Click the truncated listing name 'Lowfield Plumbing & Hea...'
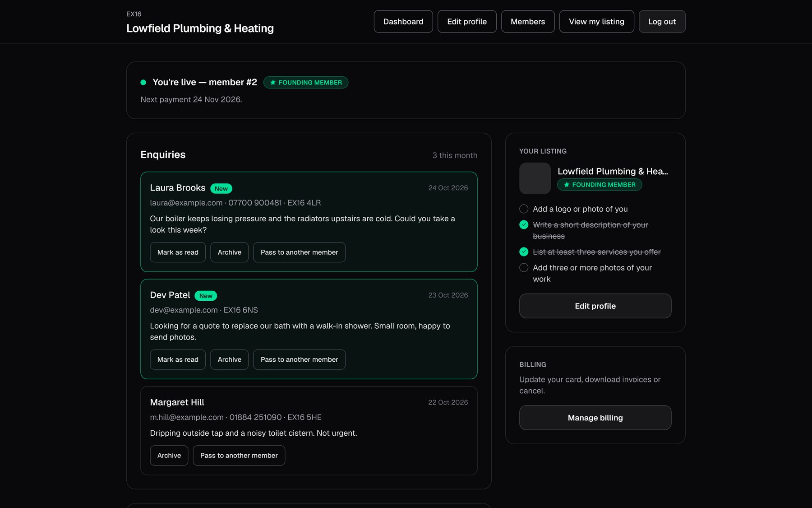 coord(613,171)
